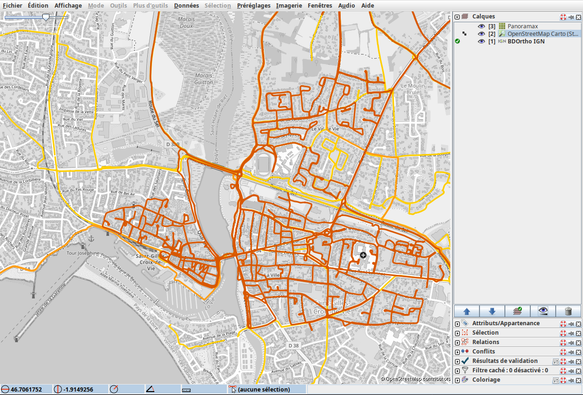
Task: Click the layer visibility eye button below list
Action: point(542,311)
